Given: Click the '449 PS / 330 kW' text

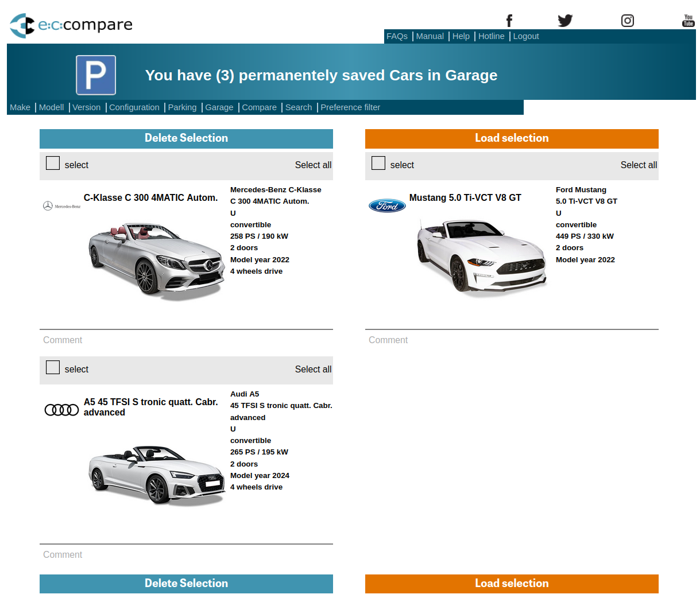Looking at the screenshot, I should click(585, 236).
